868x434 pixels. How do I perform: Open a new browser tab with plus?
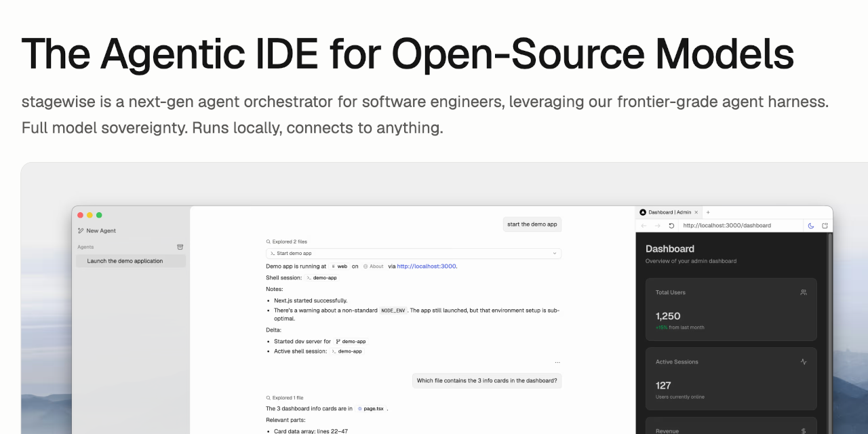tap(708, 212)
